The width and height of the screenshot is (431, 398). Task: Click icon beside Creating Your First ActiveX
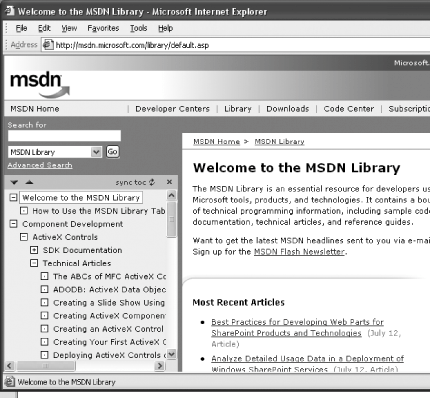(44, 342)
